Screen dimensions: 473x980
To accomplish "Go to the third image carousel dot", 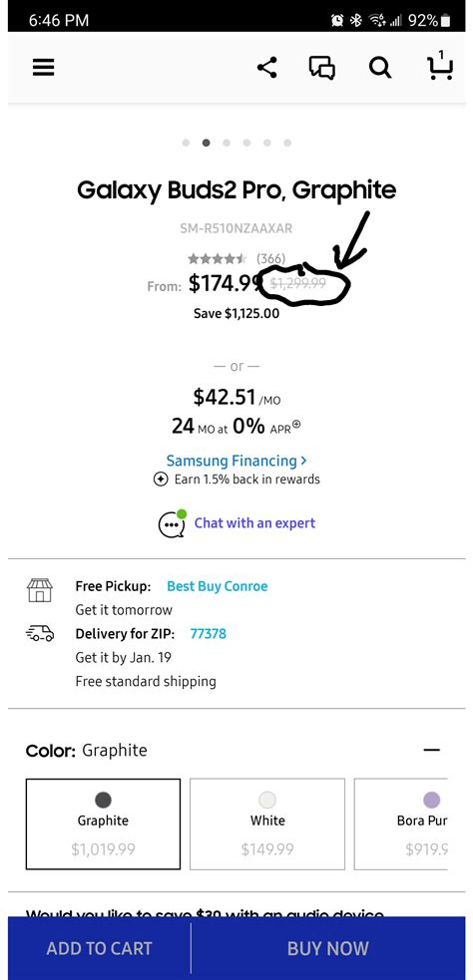I will point(227,143).
